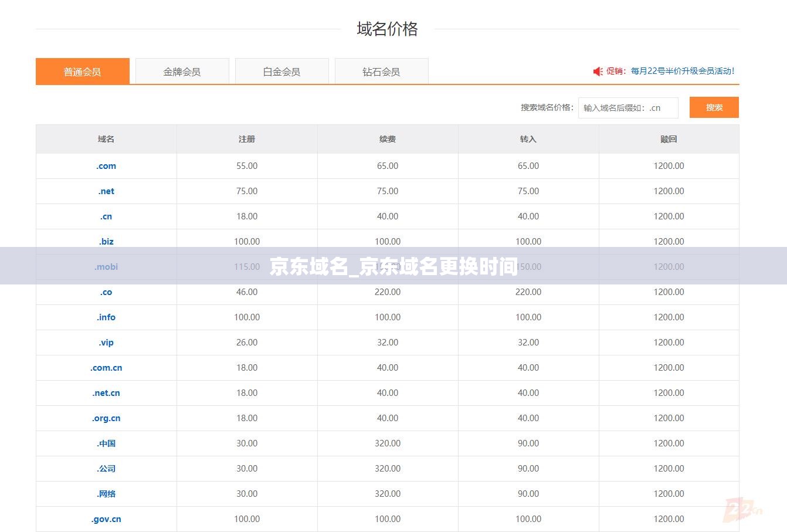The width and height of the screenshot is (787, 532).
Task: Select the .com registration price 55.00
Action: [x=247, y=166]
